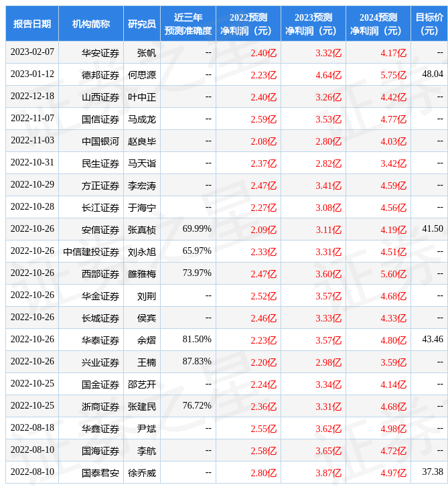
Task: Click the 报告日期 column header
Action: pos(32,23)
